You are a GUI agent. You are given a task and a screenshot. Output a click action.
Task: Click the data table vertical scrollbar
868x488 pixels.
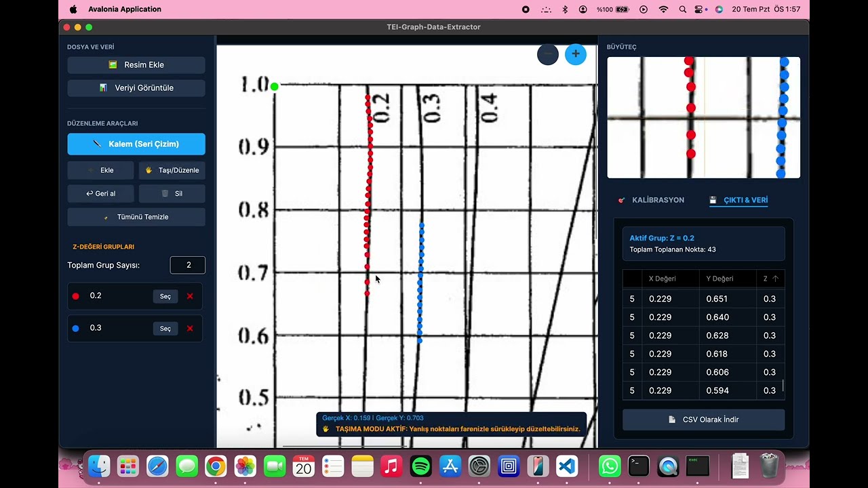point(783,386)
